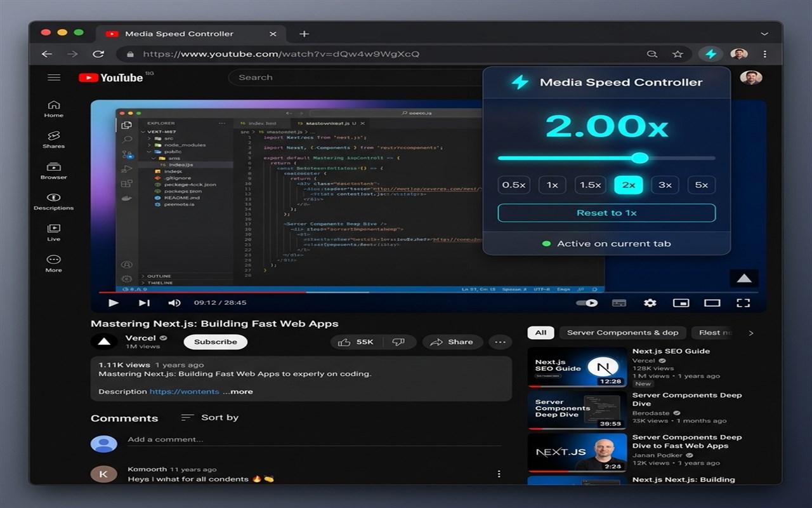Click Reset to 1x button
The width and height of the screenshot is (812, 508).
coord(606,213)
